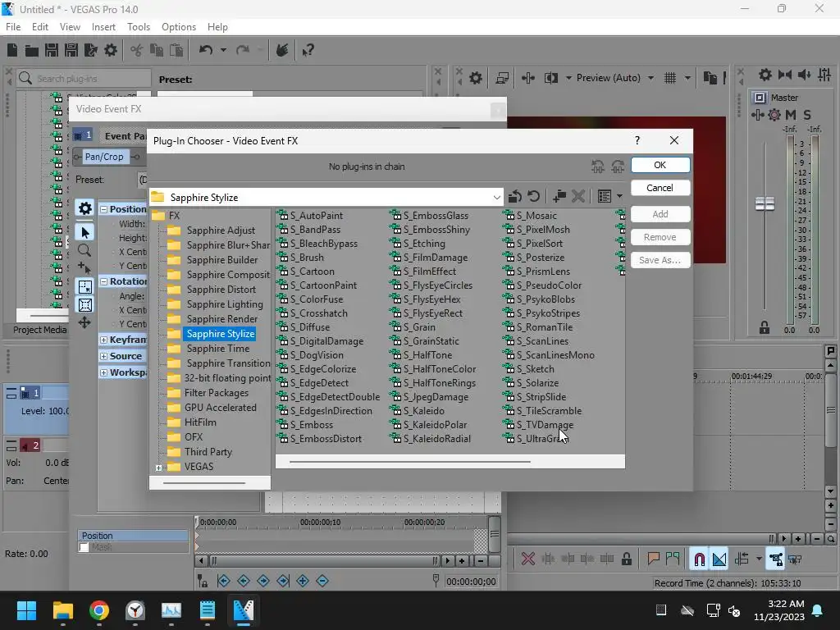Viewport: 840px width, 630px height.
Task: Click the Split Screen View icon in preview
Action: 551,78
